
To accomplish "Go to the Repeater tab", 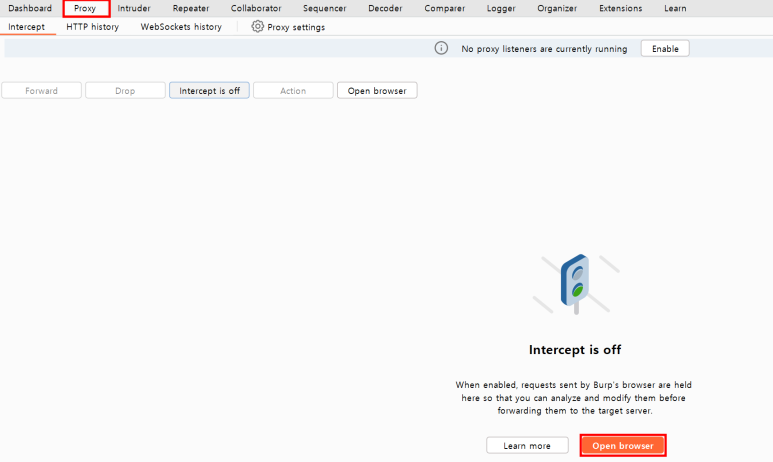I will click(190, 8).
